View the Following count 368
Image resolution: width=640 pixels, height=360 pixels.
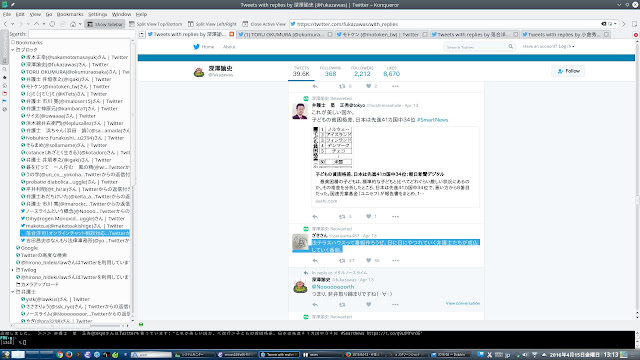[330, 71]
